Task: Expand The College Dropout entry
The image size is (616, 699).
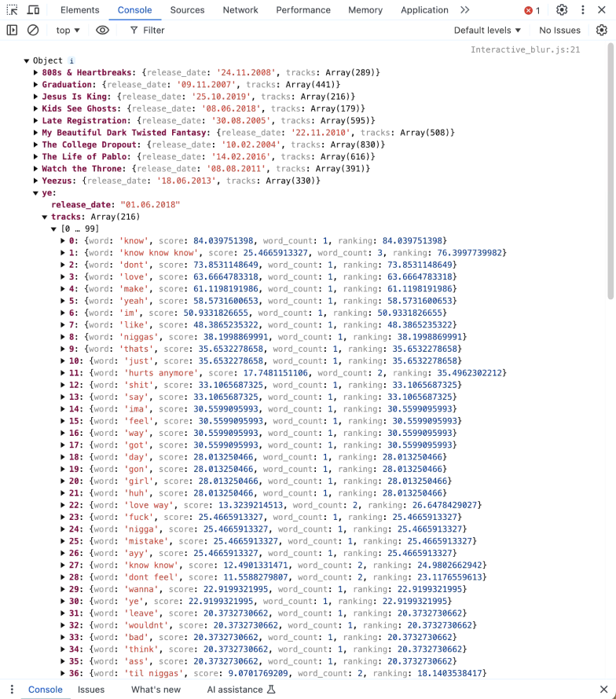Action: [35, 145]
